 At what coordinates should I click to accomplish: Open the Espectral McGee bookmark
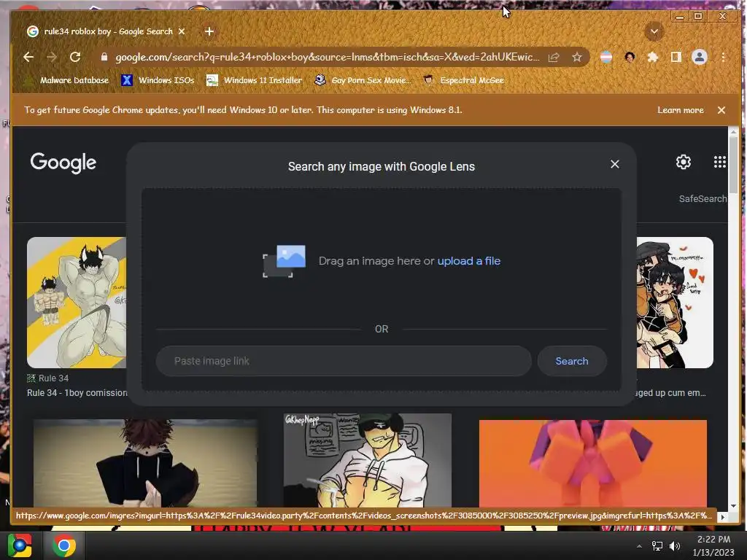point(463,80)
